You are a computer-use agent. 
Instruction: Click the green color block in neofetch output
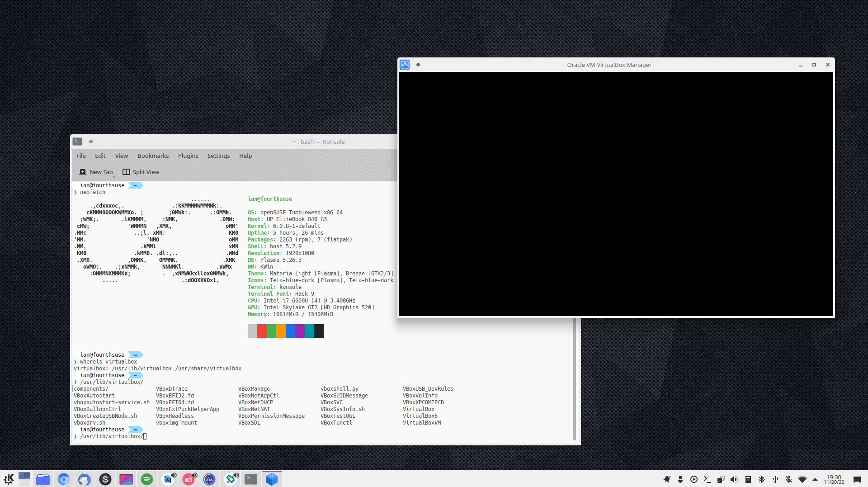point(271,331)
